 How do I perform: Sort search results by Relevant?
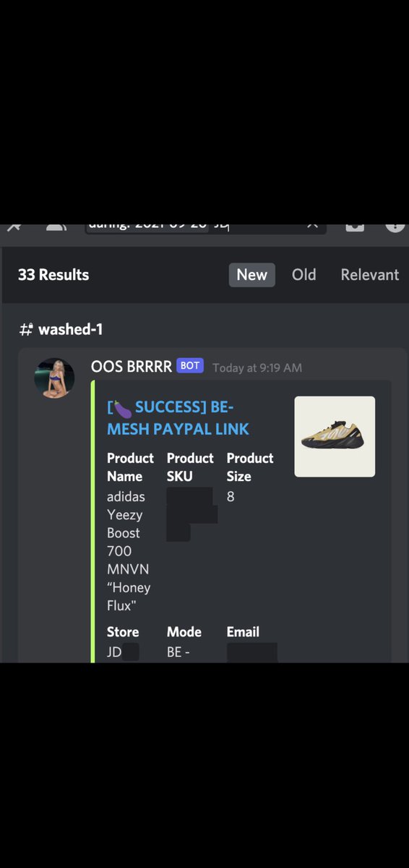tap(370, 275)
